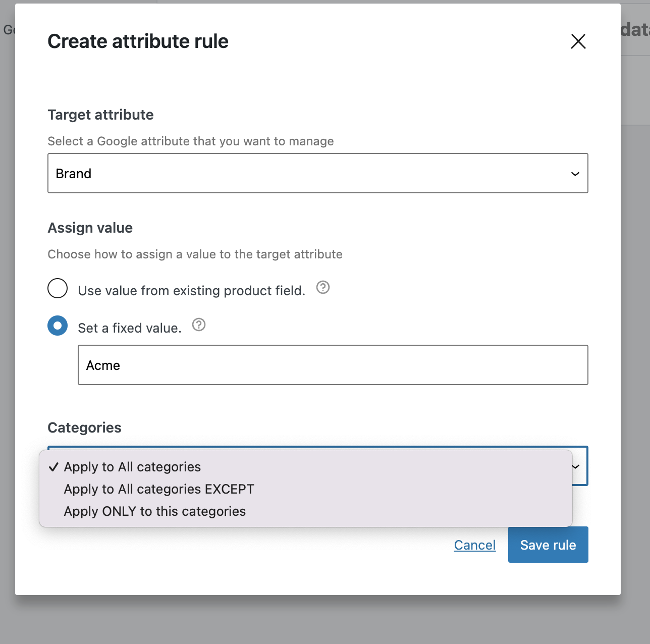
Task: Select Apply to All categories from the list
Action: pyautogui.click(x=132, y=467)
